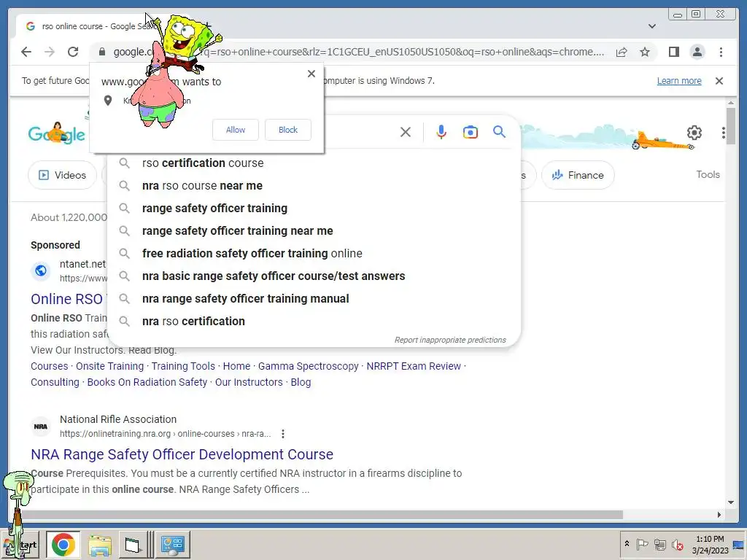Report inappropriate predictions link

point(449,340)
